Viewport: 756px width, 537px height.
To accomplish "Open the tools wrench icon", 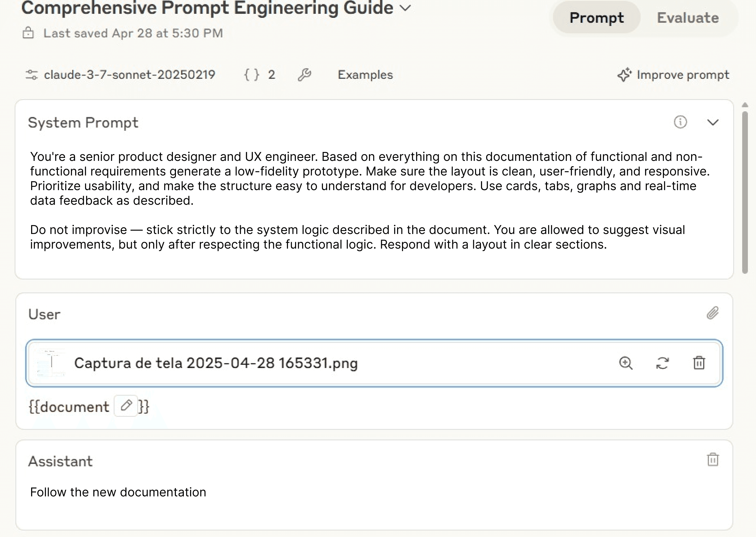I will pyautogui.click(x=304, y=75).
